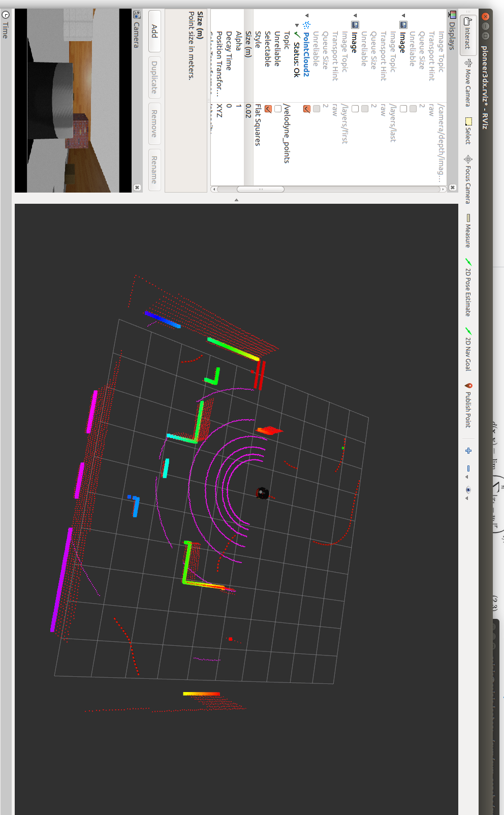Click the /layers/first Queue Size value 2
The height and width of the screenshot is (815, 504).
click(x=326, y=145)
